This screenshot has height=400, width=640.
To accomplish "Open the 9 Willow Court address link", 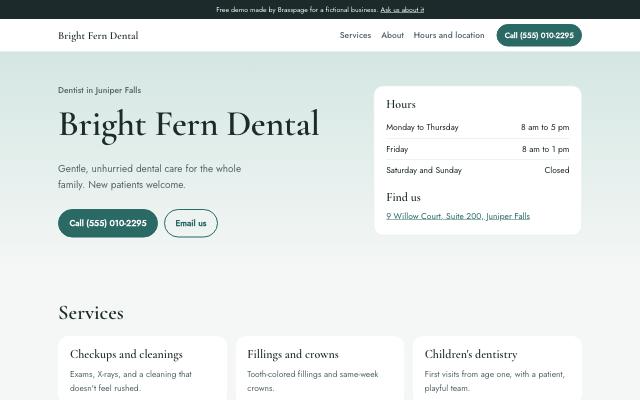I will click(458, 216).
